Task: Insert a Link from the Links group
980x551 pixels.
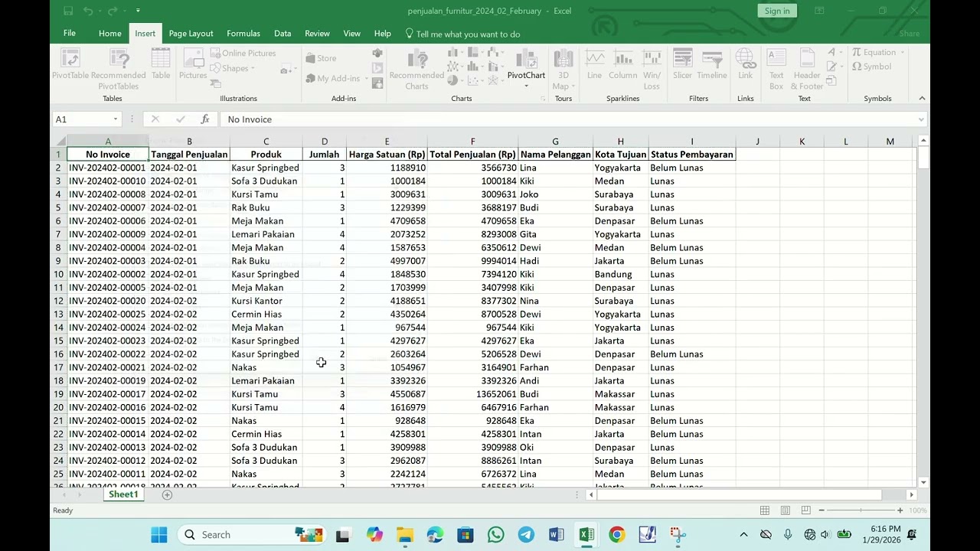Action: click(745, 64)
